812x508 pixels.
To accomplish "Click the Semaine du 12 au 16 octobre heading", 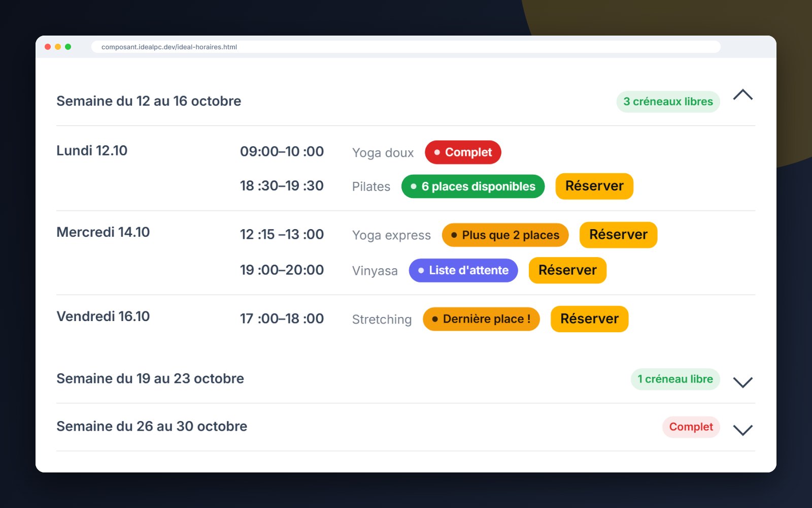I will [149, 101].
